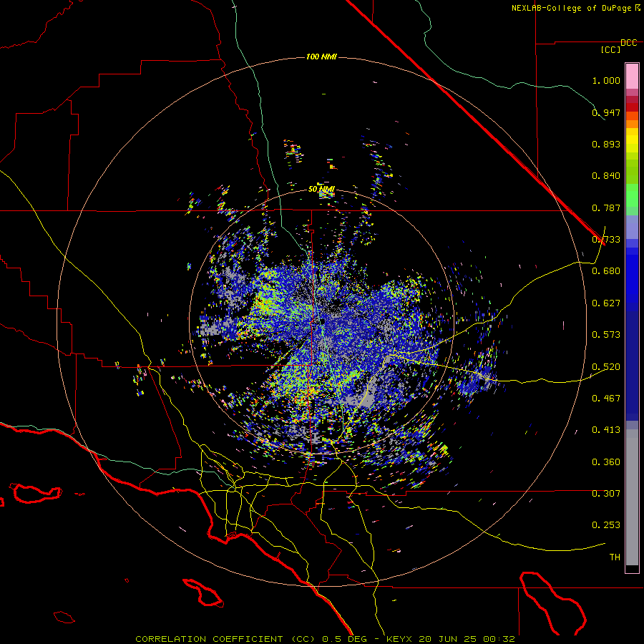This screenshot has width=644, height=644.
Task: Click the 0.360 legend value
Action: [606, 462]
